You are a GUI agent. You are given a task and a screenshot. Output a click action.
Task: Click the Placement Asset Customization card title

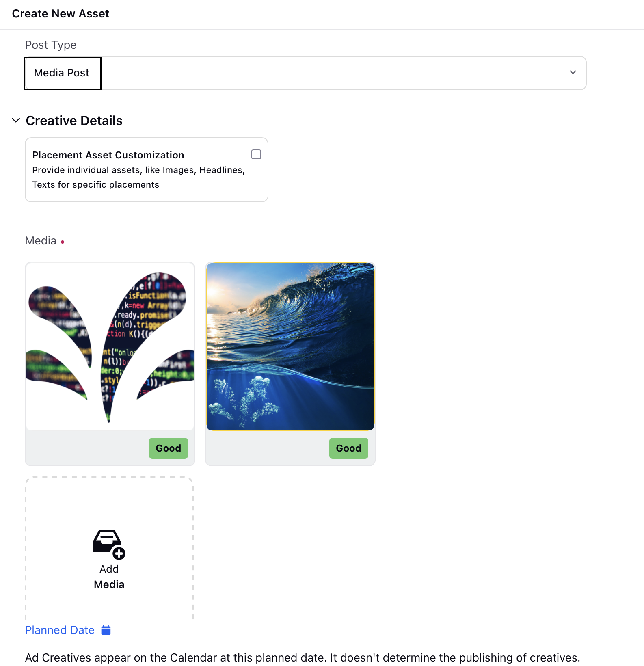pos(108,155)
